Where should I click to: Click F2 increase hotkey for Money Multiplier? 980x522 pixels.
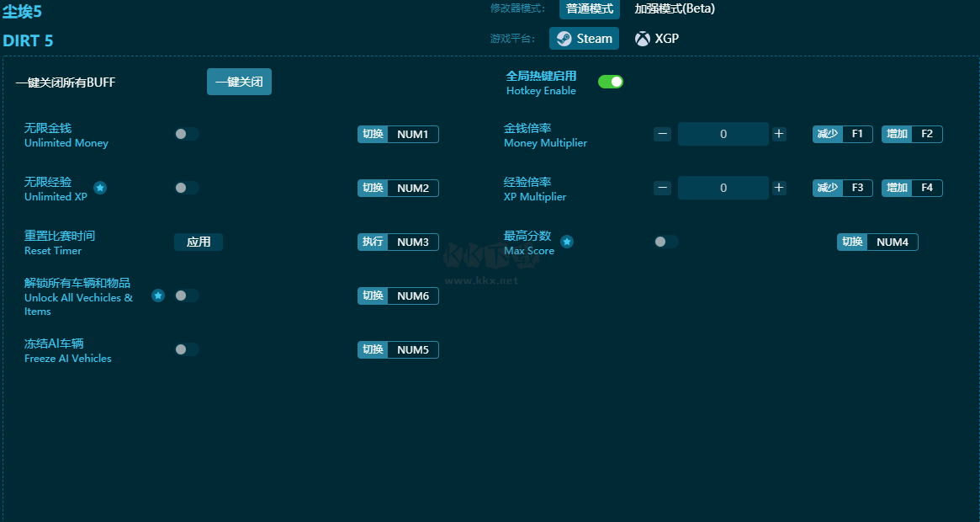point(912,134)
